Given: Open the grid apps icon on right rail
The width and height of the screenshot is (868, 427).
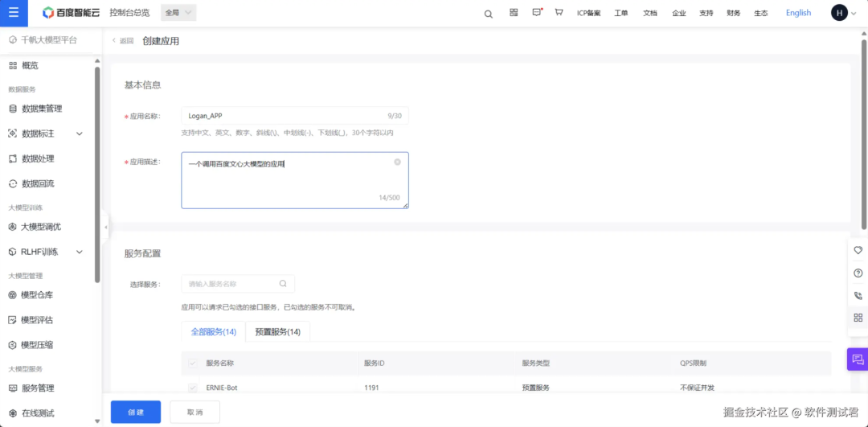Looking at the screenshot, I should pos(858,318).
